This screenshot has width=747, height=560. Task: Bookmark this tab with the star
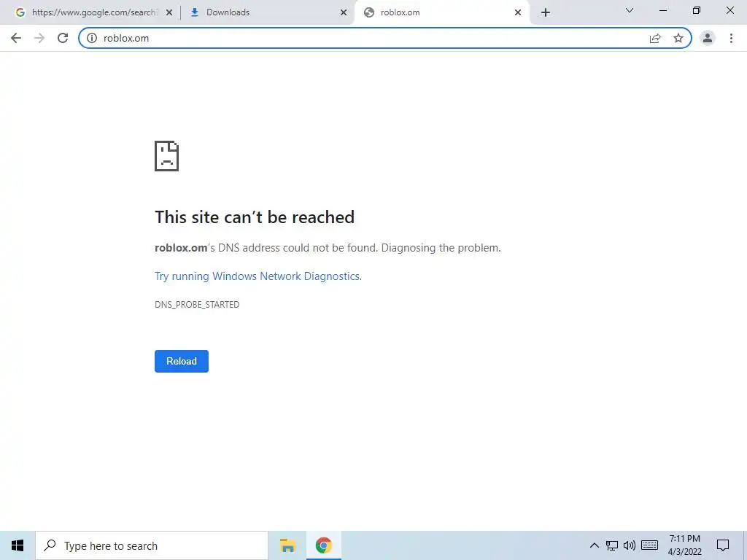[678, 38]
